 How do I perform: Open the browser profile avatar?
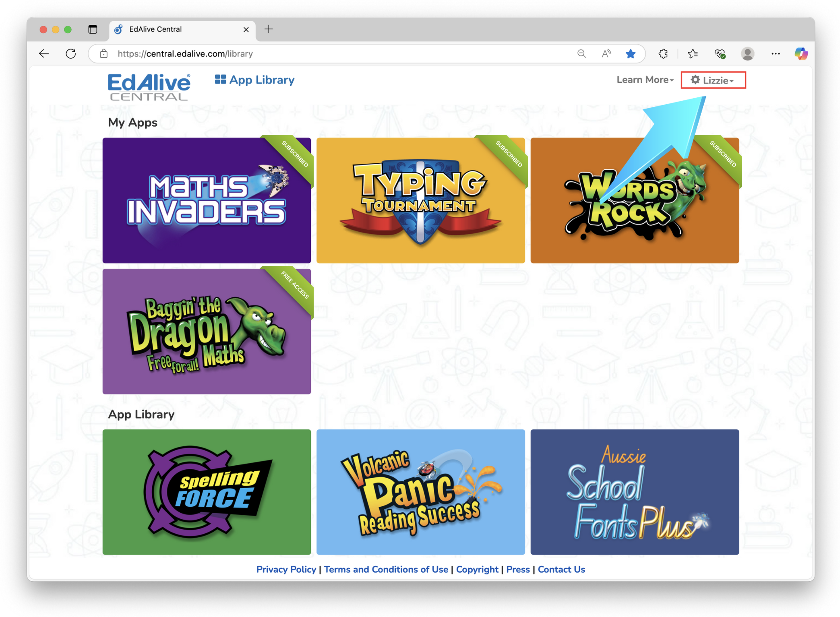pyautogui.click(x=747, y=53)
